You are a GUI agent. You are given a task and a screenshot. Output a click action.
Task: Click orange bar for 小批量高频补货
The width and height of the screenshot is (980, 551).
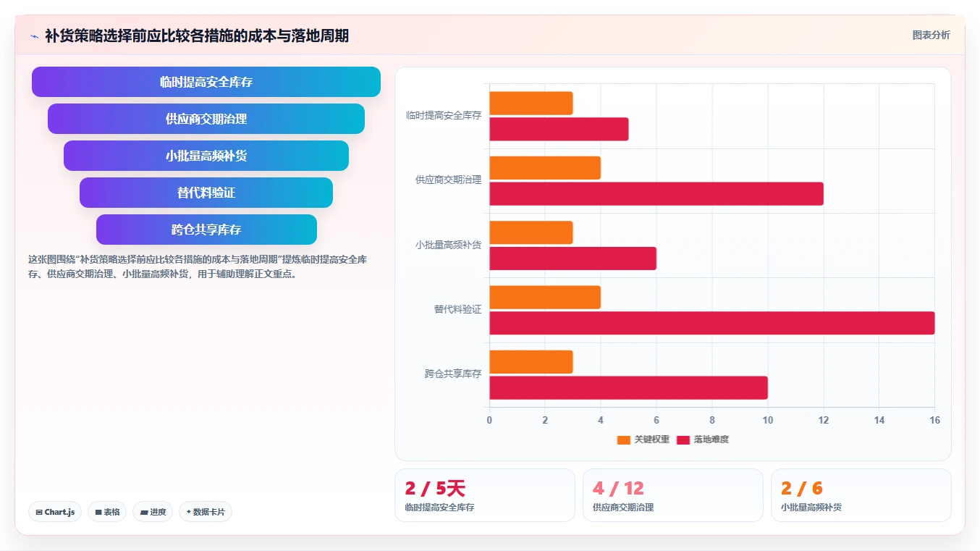tap(531, 232)
